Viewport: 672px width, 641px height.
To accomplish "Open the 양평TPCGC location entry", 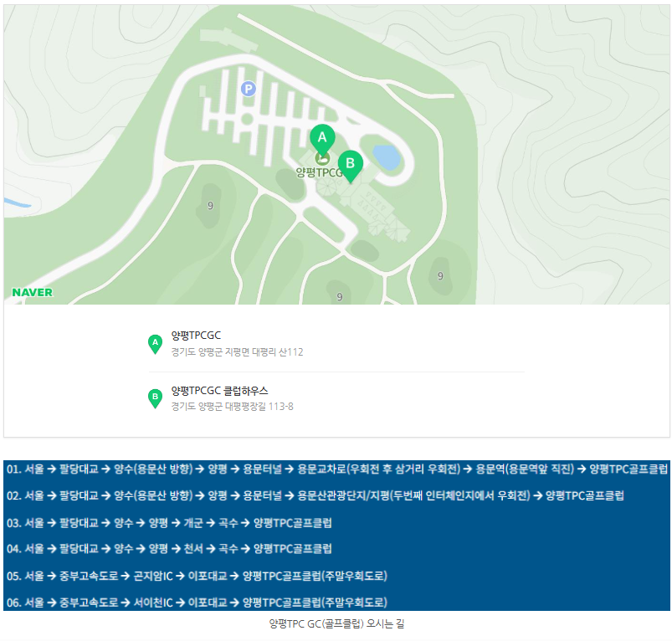I will (196, 335).
